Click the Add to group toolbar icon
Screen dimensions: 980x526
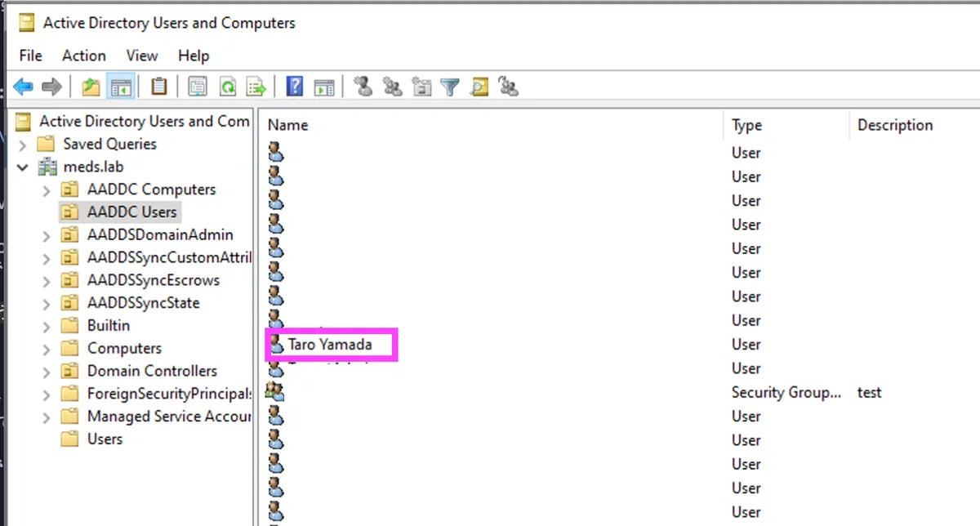(x=509, y=86)
